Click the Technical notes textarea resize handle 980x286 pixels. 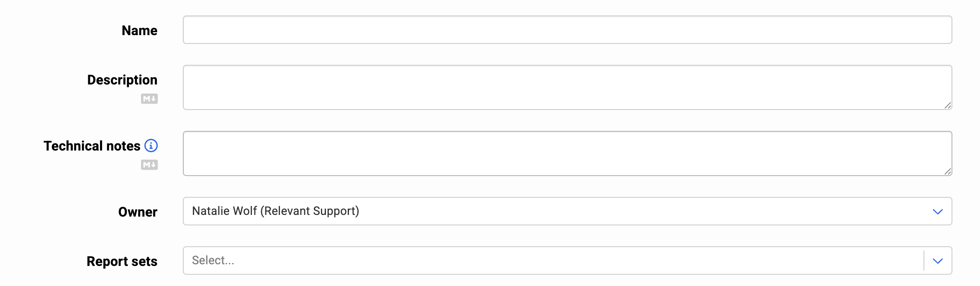[x=949, y=172]
